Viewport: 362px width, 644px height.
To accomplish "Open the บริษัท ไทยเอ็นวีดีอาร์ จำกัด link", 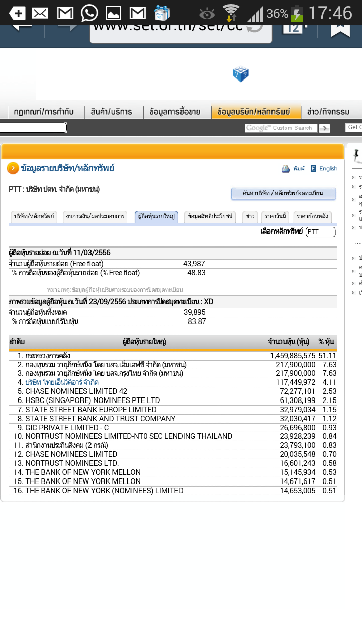I will (61, 382).
